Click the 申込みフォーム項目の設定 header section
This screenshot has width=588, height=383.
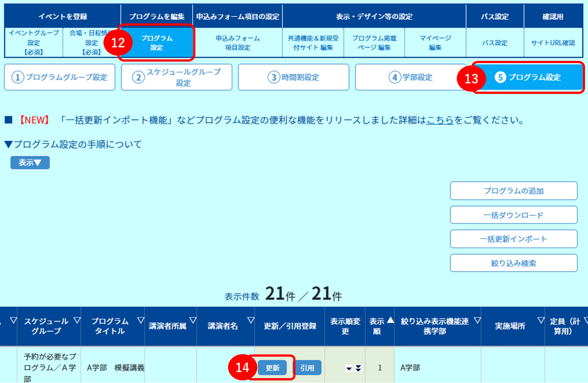[x=238, y=16]
